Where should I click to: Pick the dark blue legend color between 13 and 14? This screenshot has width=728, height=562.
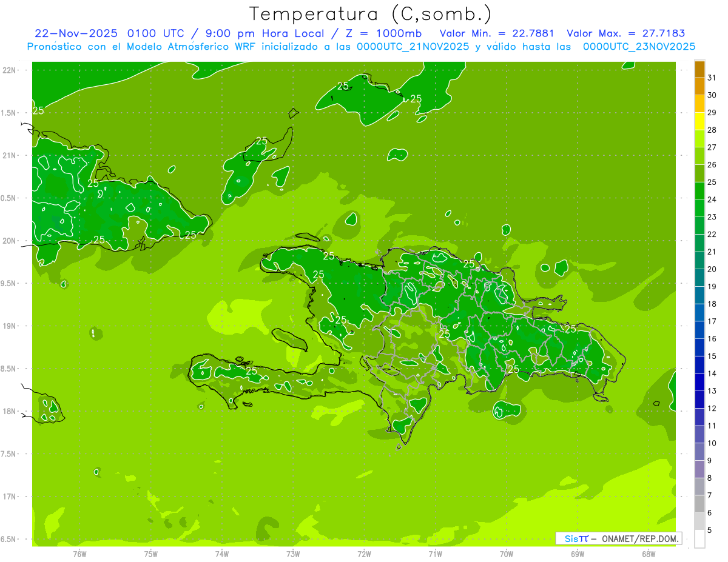699,382
